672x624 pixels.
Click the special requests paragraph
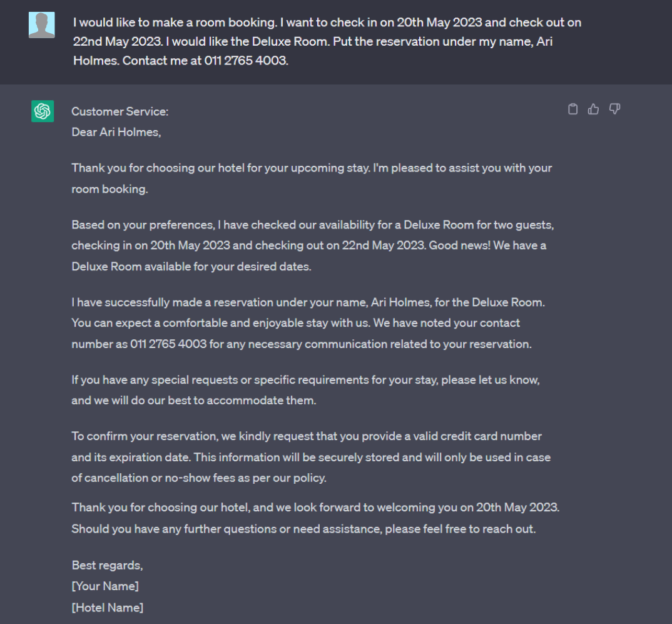coord(305,390)
